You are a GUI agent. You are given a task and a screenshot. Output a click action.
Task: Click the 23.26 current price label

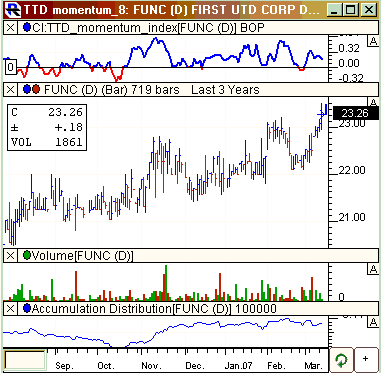356,113
